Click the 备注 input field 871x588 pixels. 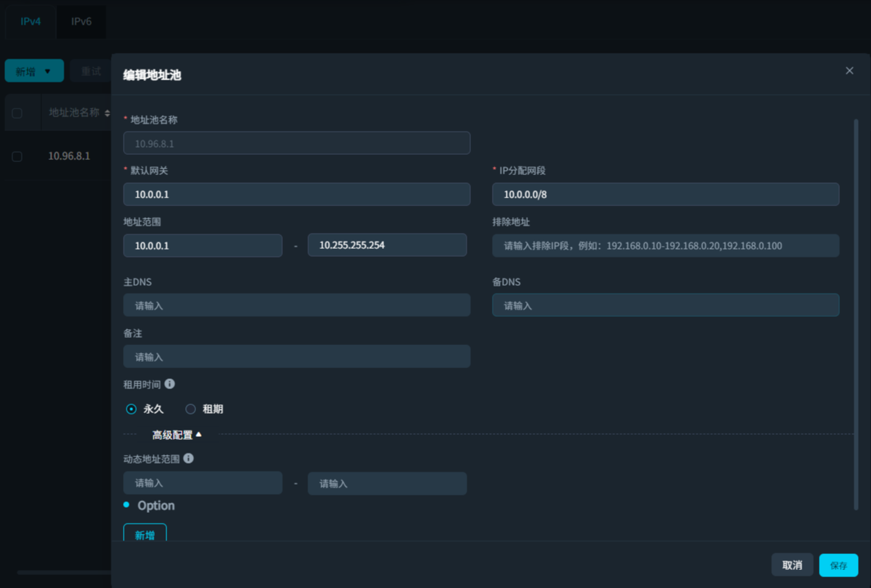[297, 357]
